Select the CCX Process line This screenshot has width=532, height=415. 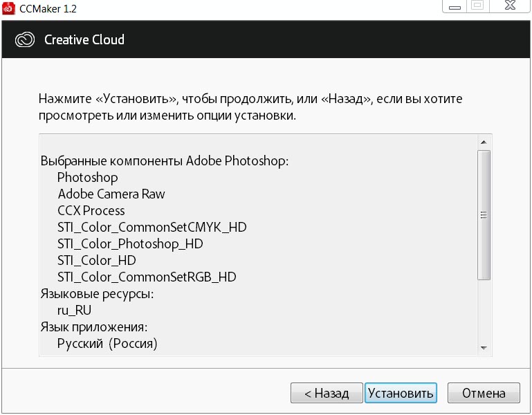[91, 211]
